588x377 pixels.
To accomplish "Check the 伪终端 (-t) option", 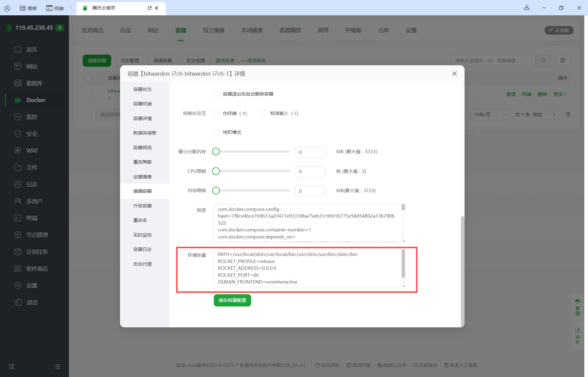I will click(x=217, y=113).
